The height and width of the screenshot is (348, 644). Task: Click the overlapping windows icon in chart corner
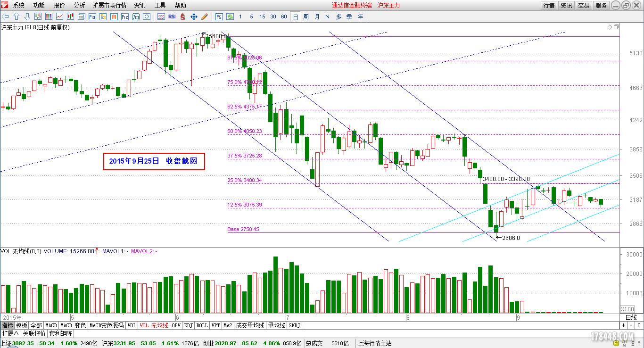click(x=616, y=27)
